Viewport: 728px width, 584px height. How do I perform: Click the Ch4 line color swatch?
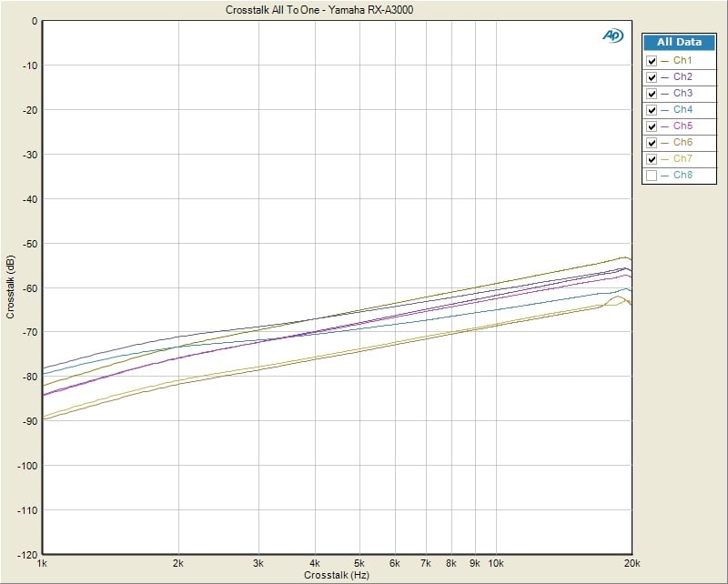point(665,110)
